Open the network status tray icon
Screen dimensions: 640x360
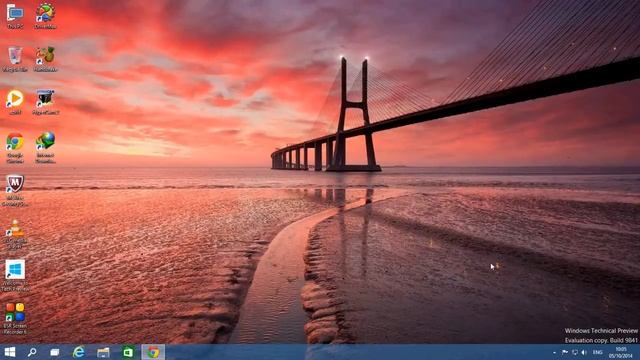click(x=575, y=352)
